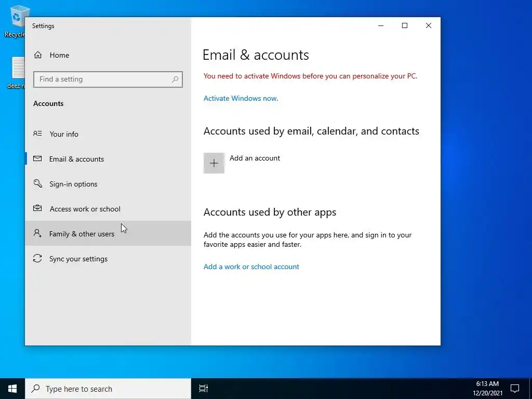Click the Sync your settings arrows icon
532x399 pixels.
tap(37, 258)
